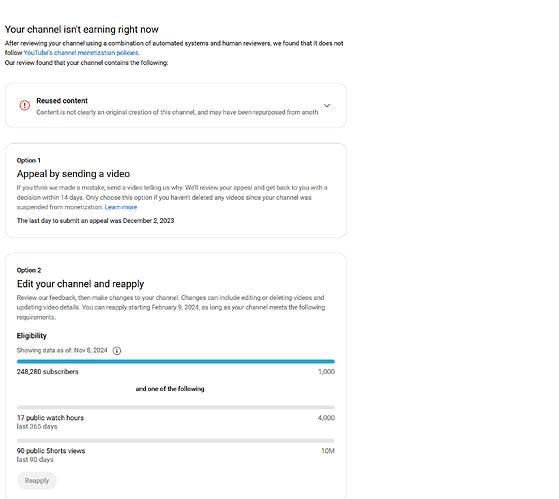Click the 90 public Shorts views label
This screenshot has width=559, height=499.
(x=51, y=451)
